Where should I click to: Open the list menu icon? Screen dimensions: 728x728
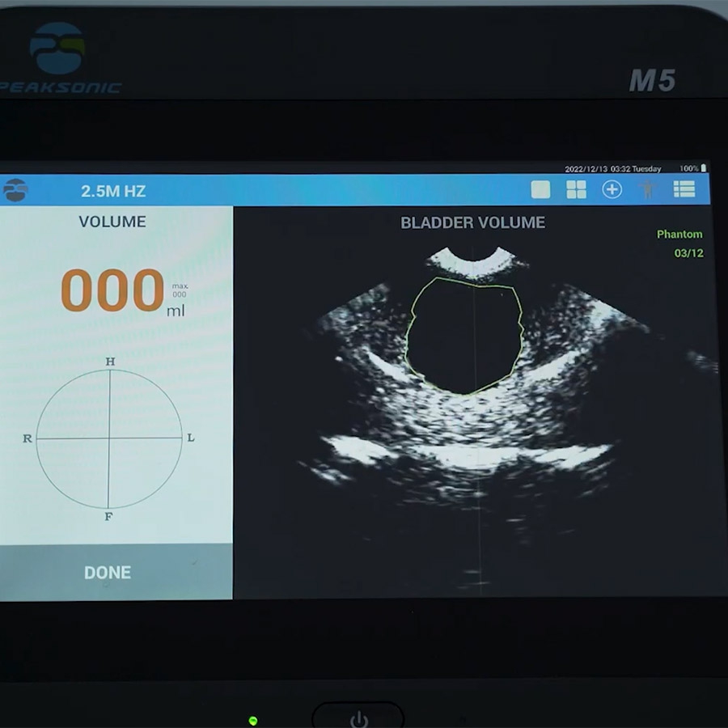[684, 189]
